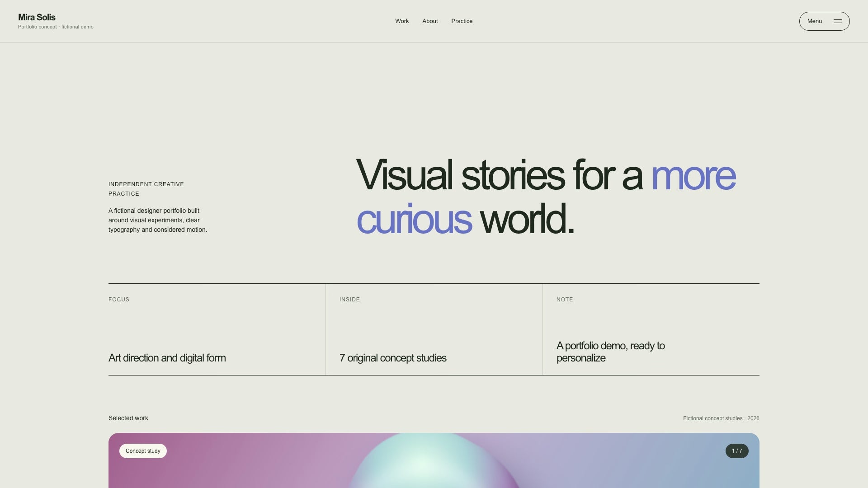Select the Practice nav link

(462, 21)
